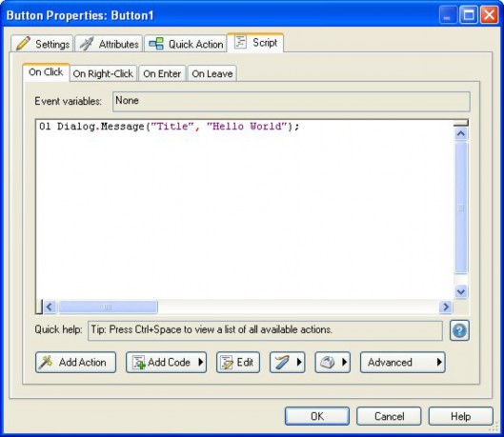Expand the Advanced menu button

pyautogui.click(x=403, y=362)
